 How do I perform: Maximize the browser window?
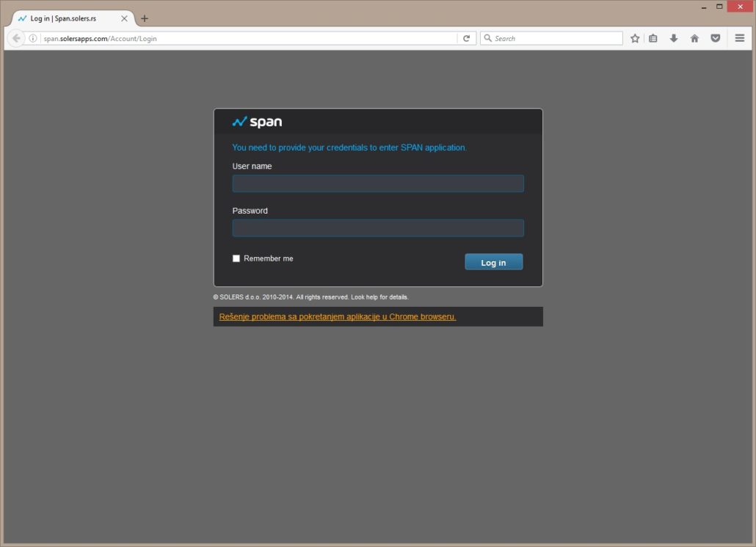click(719, 7)
